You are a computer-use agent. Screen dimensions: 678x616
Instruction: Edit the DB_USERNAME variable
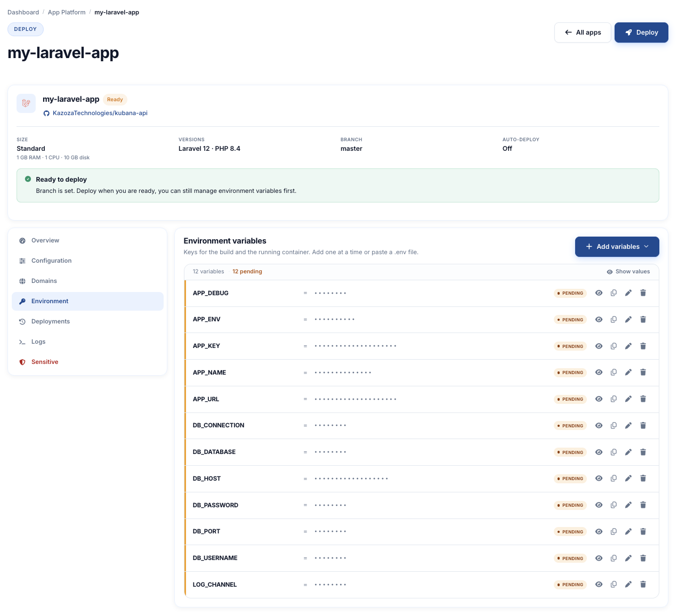click(628, 558)
